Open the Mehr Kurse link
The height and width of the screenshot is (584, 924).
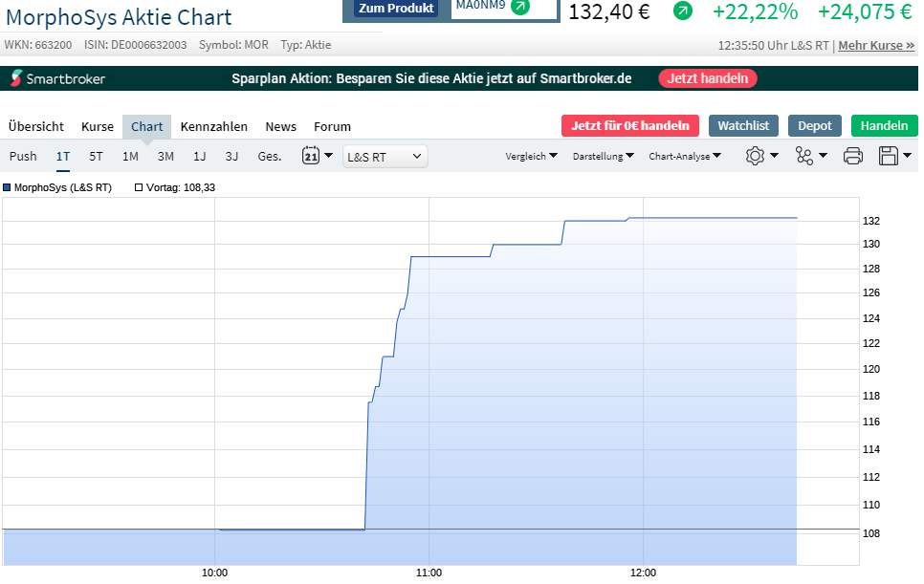click(876, 45)
